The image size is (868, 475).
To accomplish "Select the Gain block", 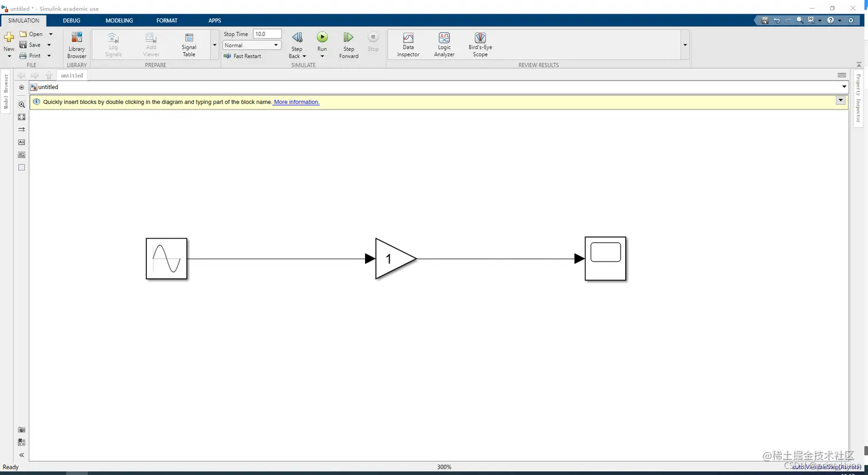I will pyautogui.click(x=395, y=259).
